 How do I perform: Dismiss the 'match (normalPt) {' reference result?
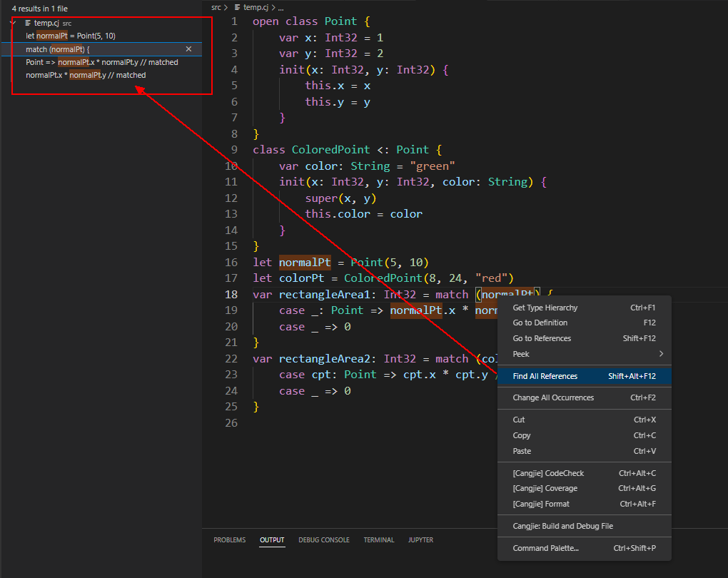click(188, 49)
